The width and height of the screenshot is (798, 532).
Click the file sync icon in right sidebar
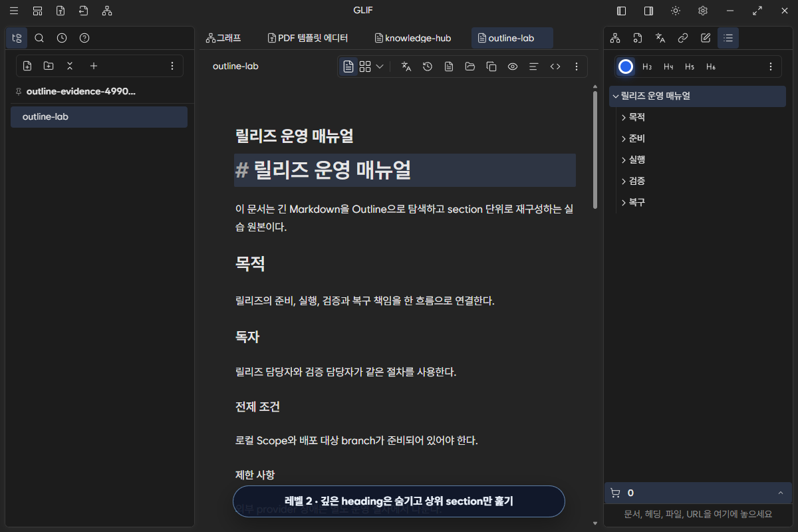pyautogui.click(x=638, y=38)
